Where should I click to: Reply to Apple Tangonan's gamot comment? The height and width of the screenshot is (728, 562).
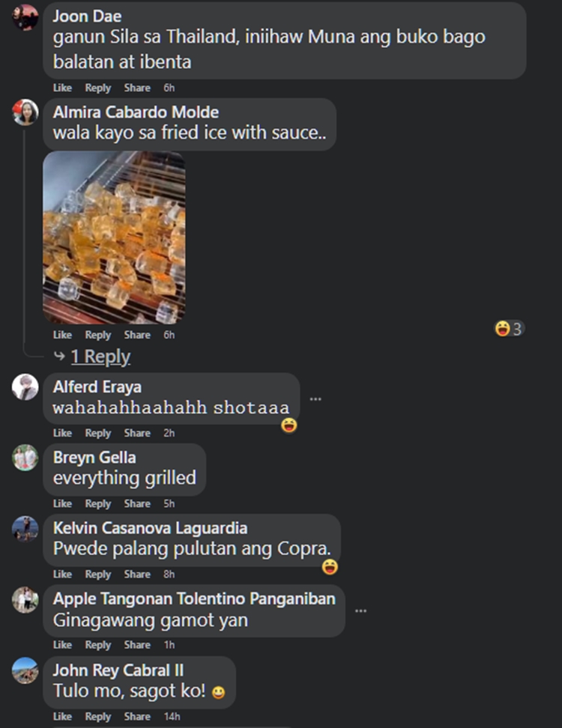[98, 645]
